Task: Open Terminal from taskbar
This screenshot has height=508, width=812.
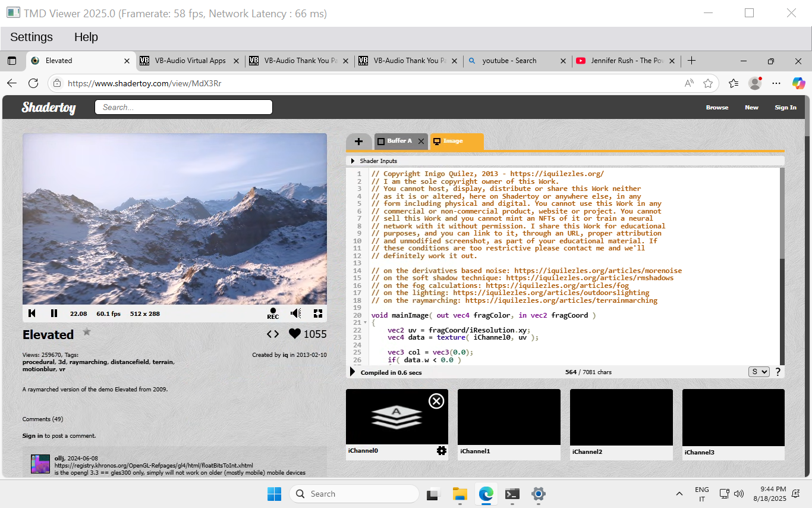Action: pos(512,494)
